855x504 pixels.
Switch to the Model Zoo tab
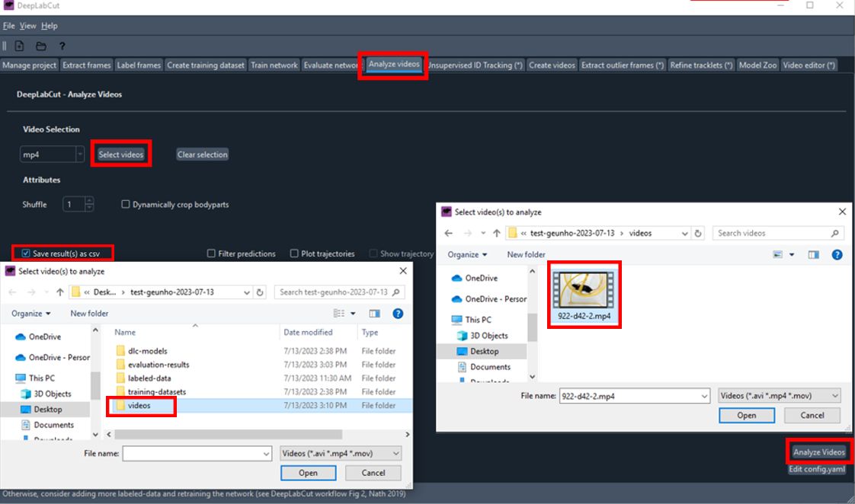pos(757,65)
